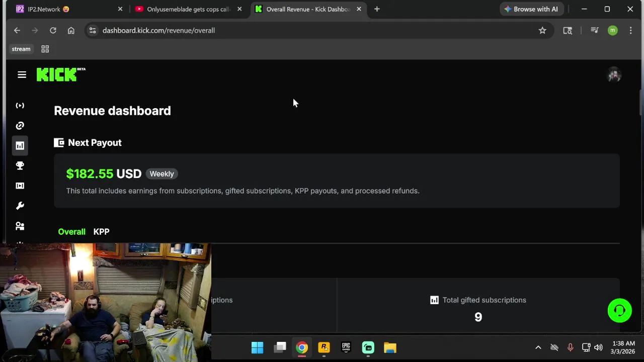
Task: Open Epic Games Launcher in taskbar
Action: (346, 348)
